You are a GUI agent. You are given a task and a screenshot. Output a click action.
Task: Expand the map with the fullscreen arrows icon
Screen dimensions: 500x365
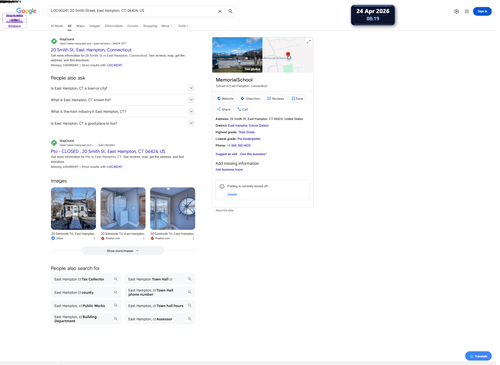pos(309,42)
